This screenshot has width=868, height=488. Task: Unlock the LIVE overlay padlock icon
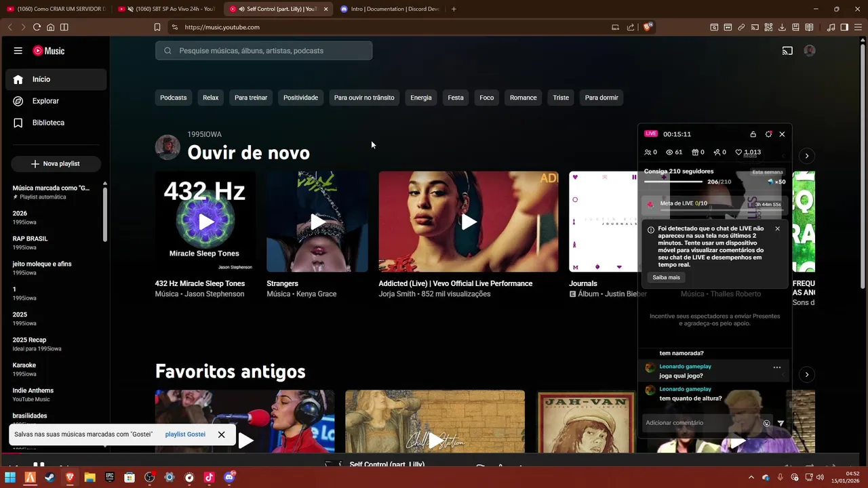click(x=753, y=134)
